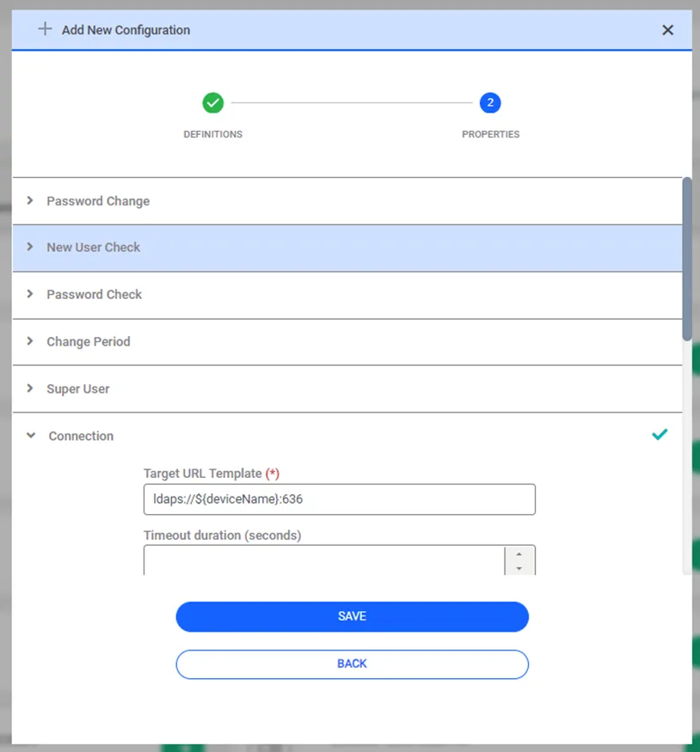Click the Connection section title

pyautogui.click(x=81, y=436)
